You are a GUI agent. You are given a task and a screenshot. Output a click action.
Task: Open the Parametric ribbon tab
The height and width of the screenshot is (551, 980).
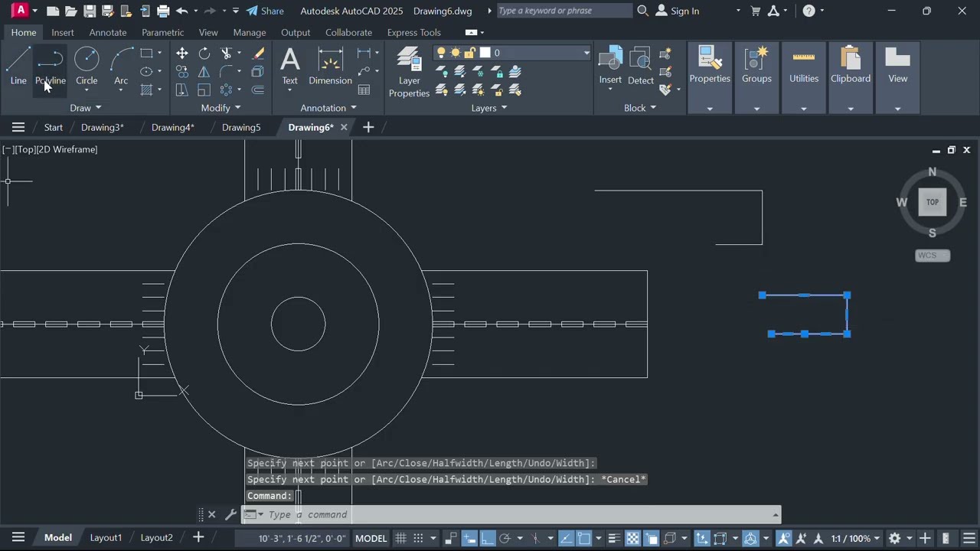[162, 32]
